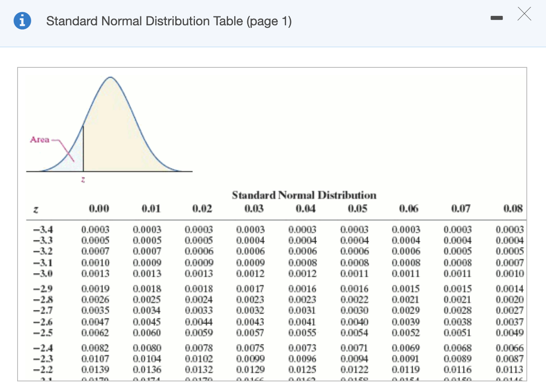This screenshot has height=392, width=546.
Task: Click the 0.01 column header
Action: click(x=151, y=209)
